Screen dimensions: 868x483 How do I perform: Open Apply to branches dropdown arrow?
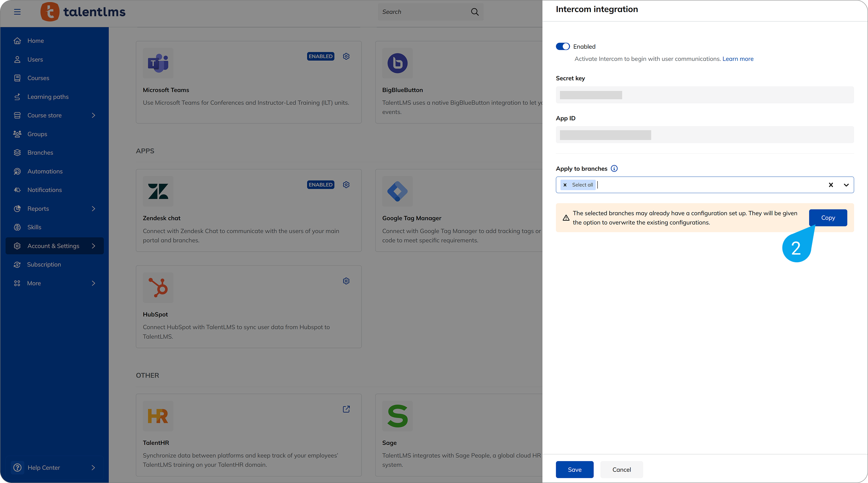[846, 185]
